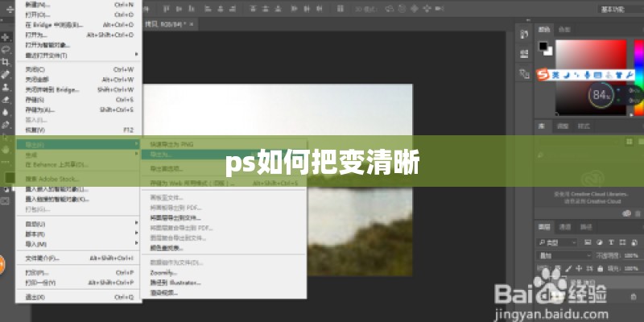Switch to the 色板 swatches tab
The height and width of the screenshot is (322, 644).
coord(564,30)
